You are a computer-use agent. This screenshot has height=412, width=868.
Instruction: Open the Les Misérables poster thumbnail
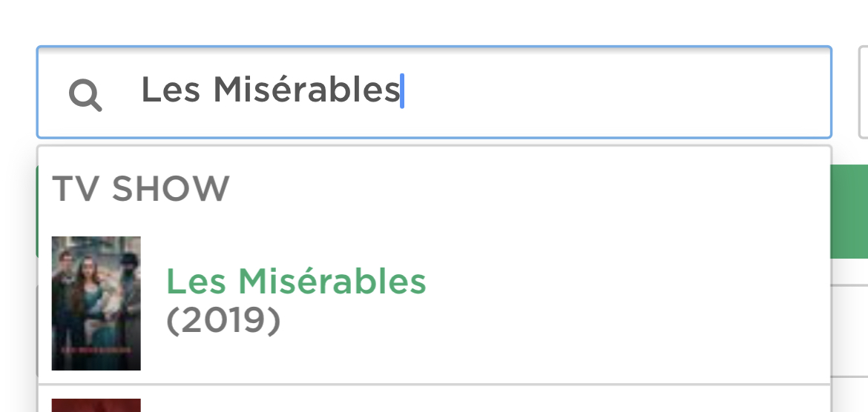tap(96, 303)
